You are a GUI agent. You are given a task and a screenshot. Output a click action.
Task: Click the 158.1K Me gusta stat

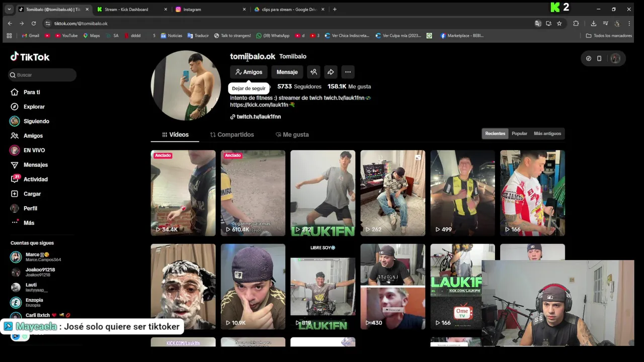pyautogui.click(x=349, y=86)
